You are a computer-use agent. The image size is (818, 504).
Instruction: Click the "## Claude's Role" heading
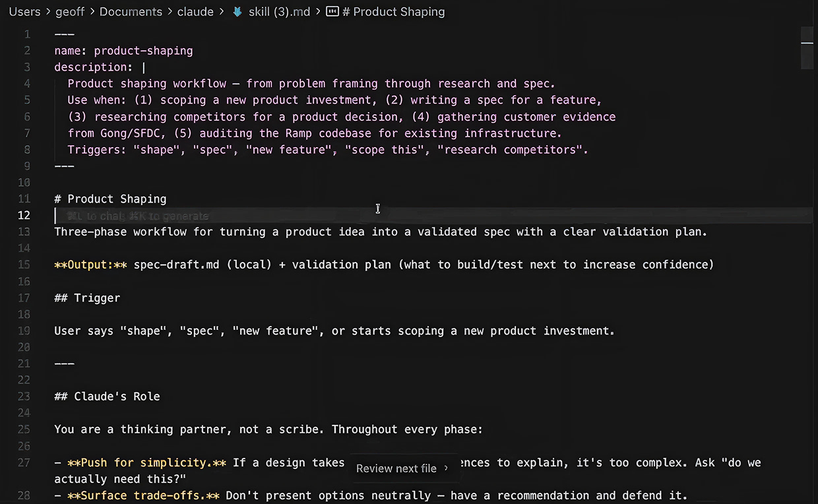pos(107,396)
